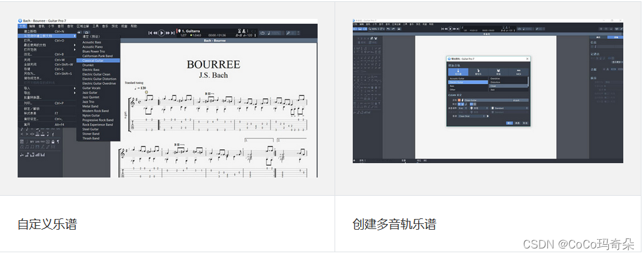Select Jazz type in add-track dialog
Screen dimensions: 644x256
point(508,90)
